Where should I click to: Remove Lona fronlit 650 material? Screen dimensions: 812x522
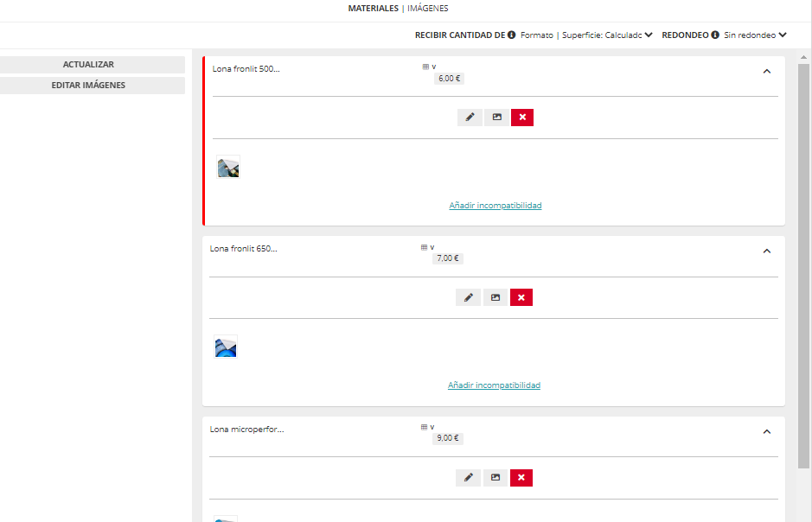click(x=521, y=297)
